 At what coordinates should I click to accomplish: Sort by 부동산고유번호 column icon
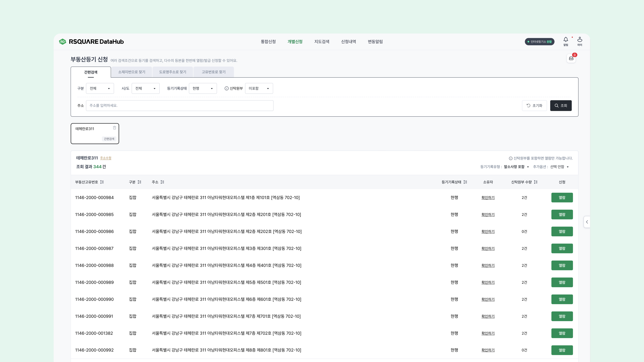pos(102,182)
